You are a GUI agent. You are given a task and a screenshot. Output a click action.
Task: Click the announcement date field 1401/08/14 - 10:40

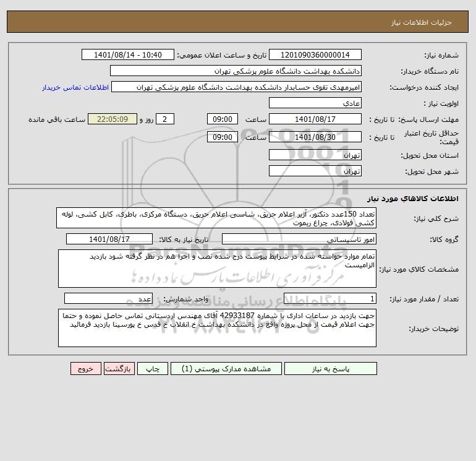click(128, 54)
